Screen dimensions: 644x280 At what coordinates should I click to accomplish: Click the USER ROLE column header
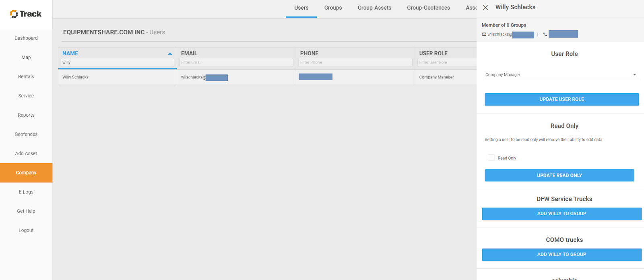coord(433,54)
